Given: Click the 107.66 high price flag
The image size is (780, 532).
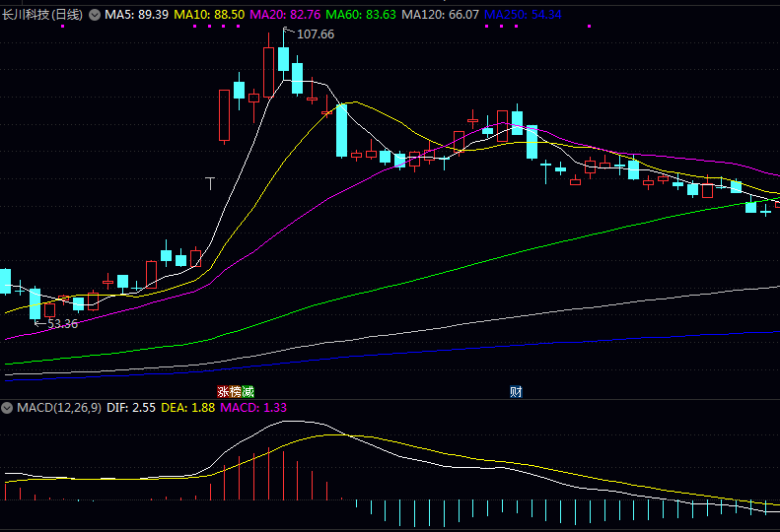Looking at the screenshot, I should [314, 34].
